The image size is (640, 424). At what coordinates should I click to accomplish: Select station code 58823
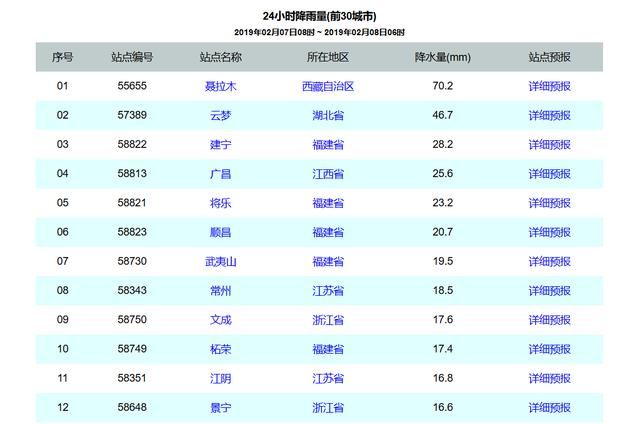[x=132, y=232]
